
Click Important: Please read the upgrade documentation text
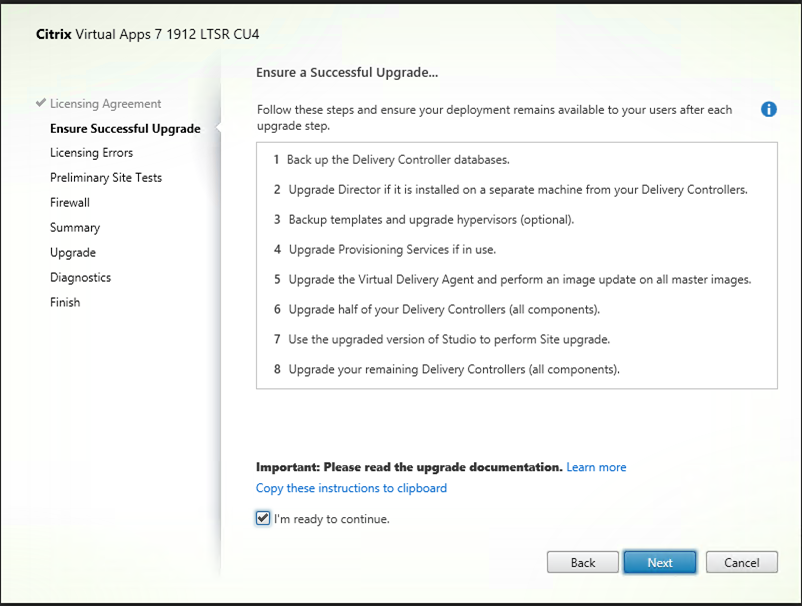click(x=409, y=467)
